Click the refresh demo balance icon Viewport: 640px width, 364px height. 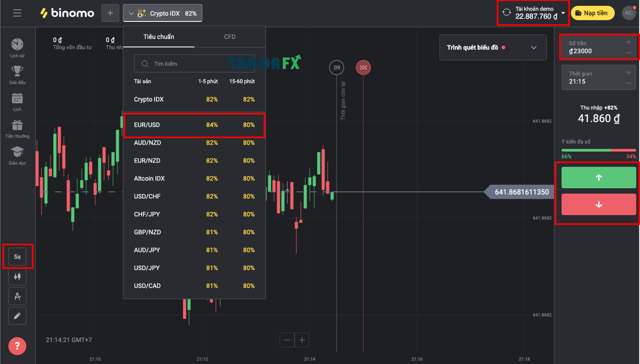[506, 13]
